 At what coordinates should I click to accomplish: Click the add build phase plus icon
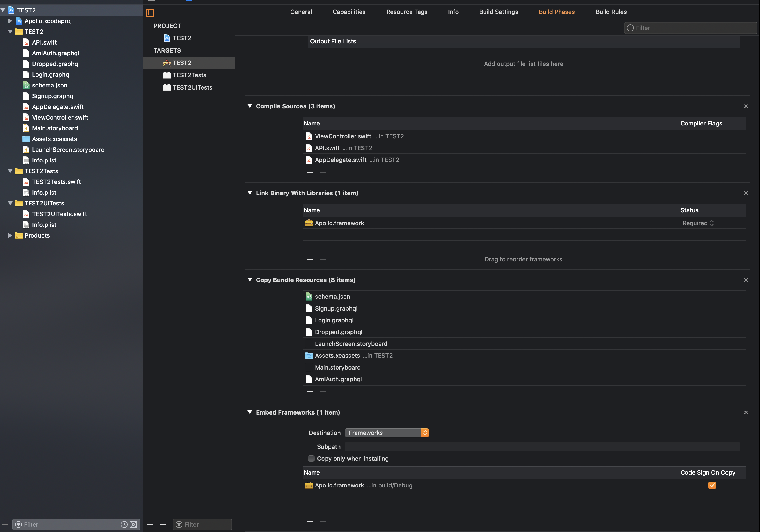[x=242, y=28]
